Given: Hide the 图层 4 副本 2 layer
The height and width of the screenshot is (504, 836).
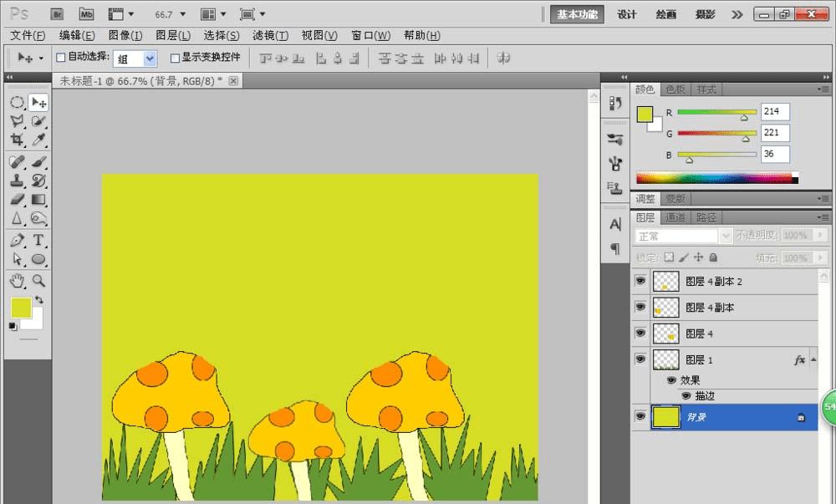Looking at the screenshot, I should click(640, 282).
